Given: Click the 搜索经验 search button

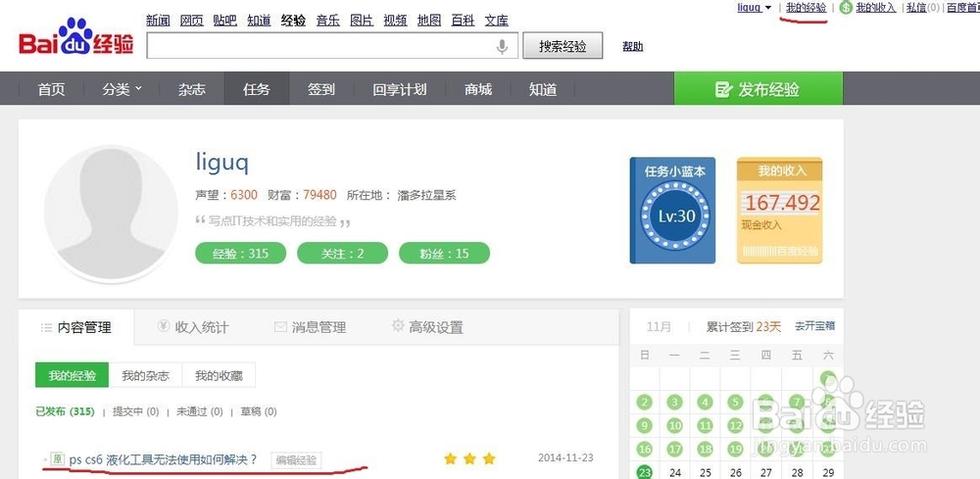Looking at the screenshot, I should pos(563,46).
